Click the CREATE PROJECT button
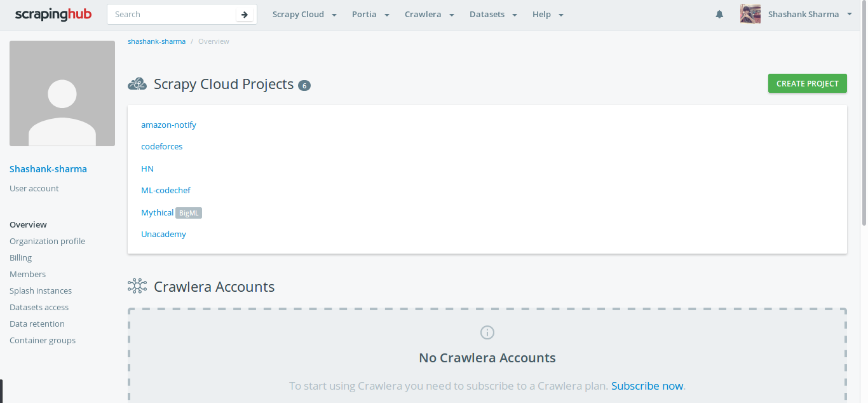 (807, 83)
